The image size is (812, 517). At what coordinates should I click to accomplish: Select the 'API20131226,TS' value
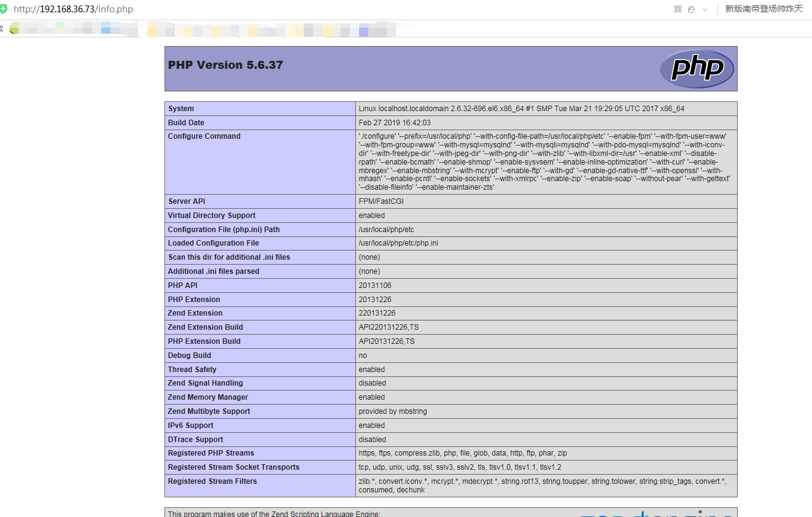[387, 341]
